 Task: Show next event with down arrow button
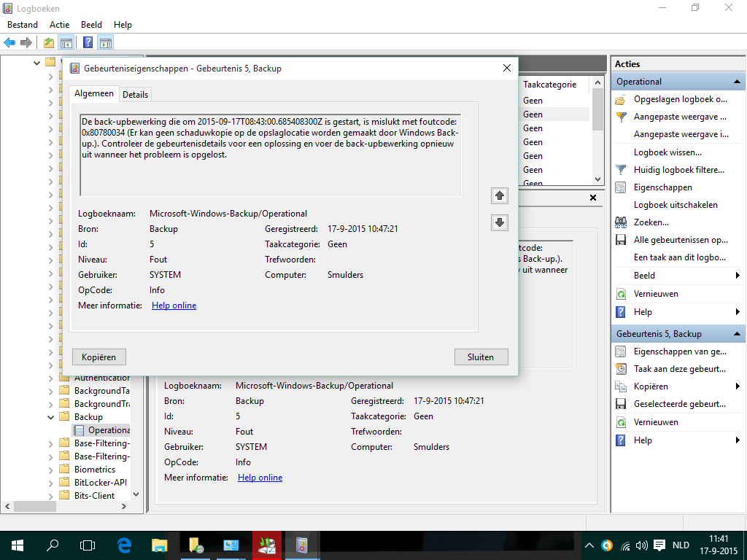coord(500,223)
